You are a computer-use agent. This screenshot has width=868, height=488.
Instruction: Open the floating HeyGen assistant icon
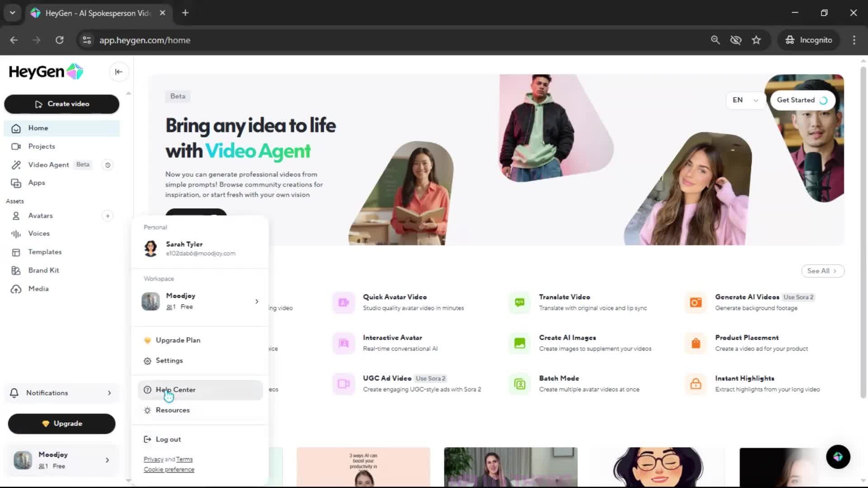click(838, 457)
